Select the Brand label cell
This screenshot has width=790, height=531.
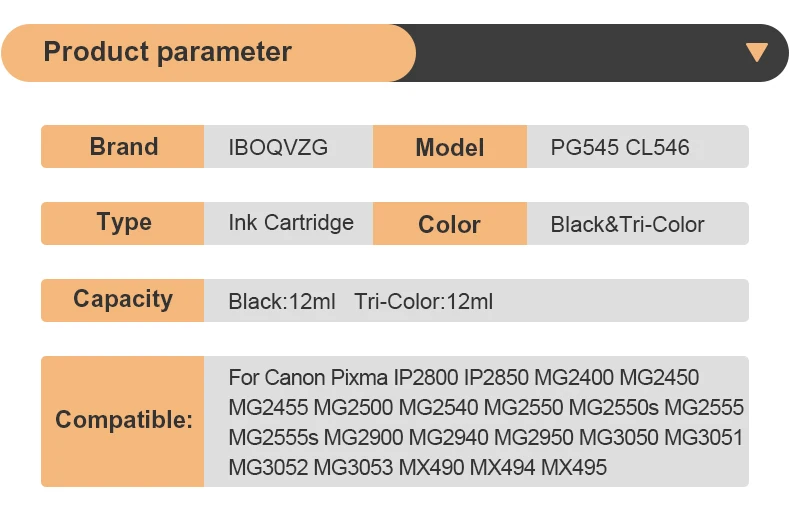pos(123,147)
